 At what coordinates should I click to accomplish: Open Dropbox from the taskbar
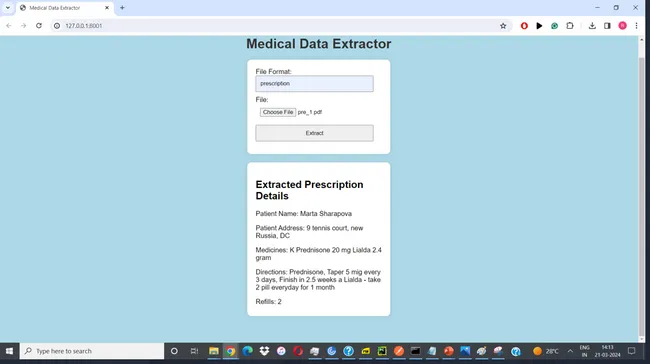264,351
